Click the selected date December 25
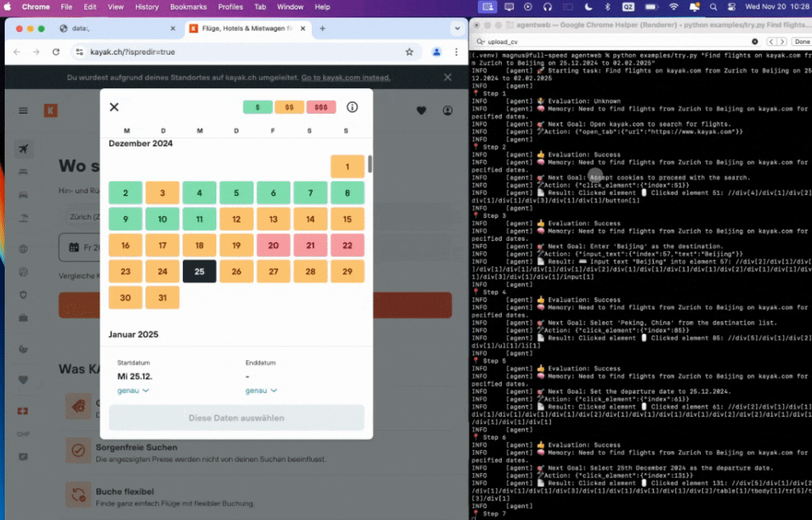The height and width of the screenshot is (520, 812). (x=200, y=271)
